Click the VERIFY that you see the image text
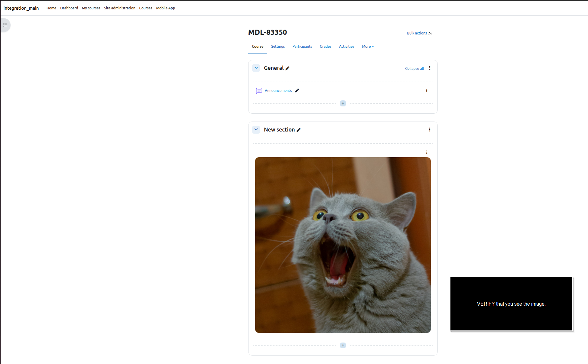Viewport: 588px width, 364px height. click(511, 304)
